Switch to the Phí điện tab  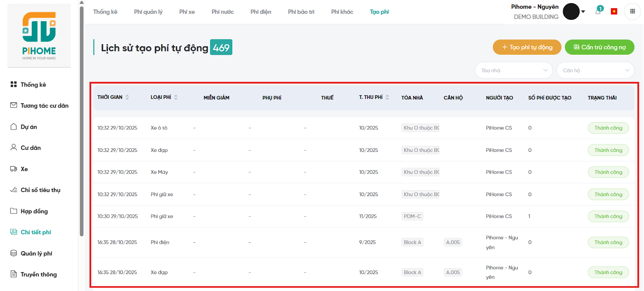tap(260, 12)
